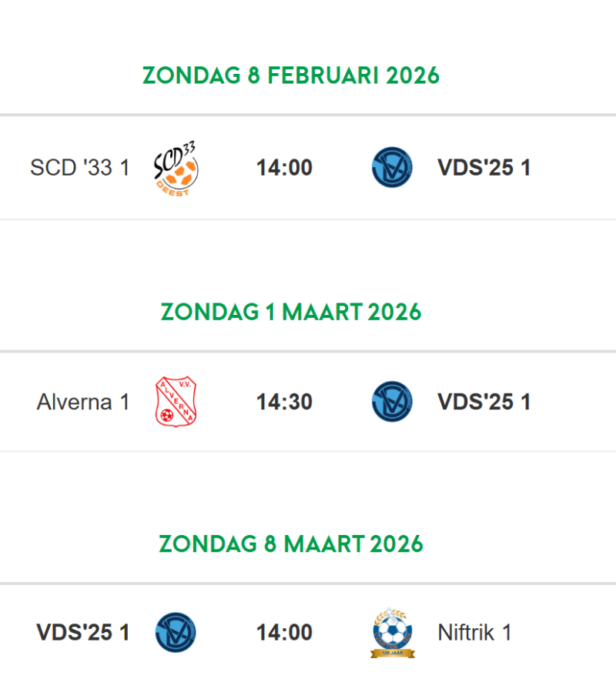Click the Zondag 8 Maart 2026 heading

pos(291,544)
